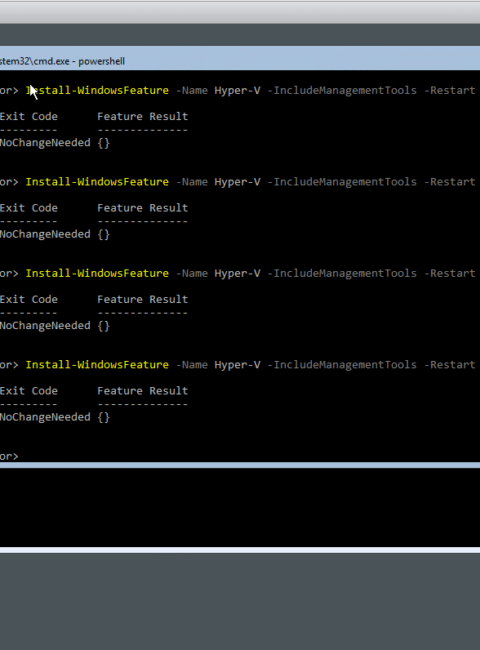Image resolution: width=480 pixels, height=650 pixels.
Task: Click Install-WindowsFeature in the first command
Action: point(97,90)
